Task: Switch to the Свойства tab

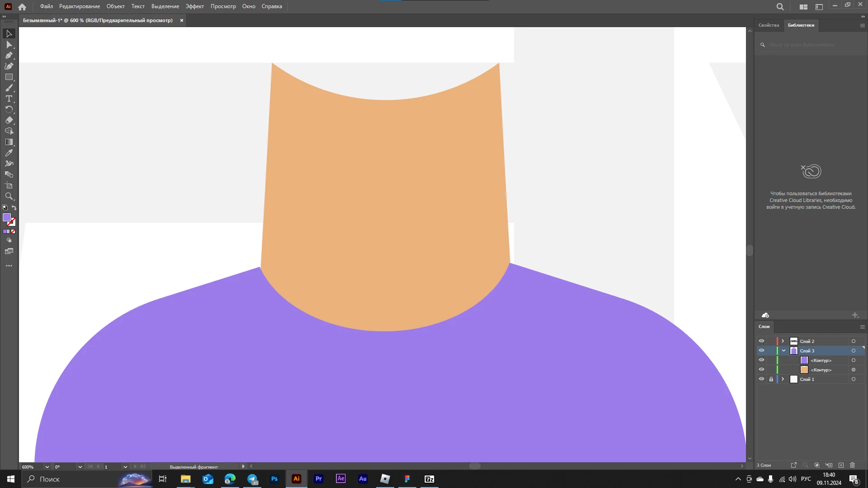Action: click(x=769, y=25)
